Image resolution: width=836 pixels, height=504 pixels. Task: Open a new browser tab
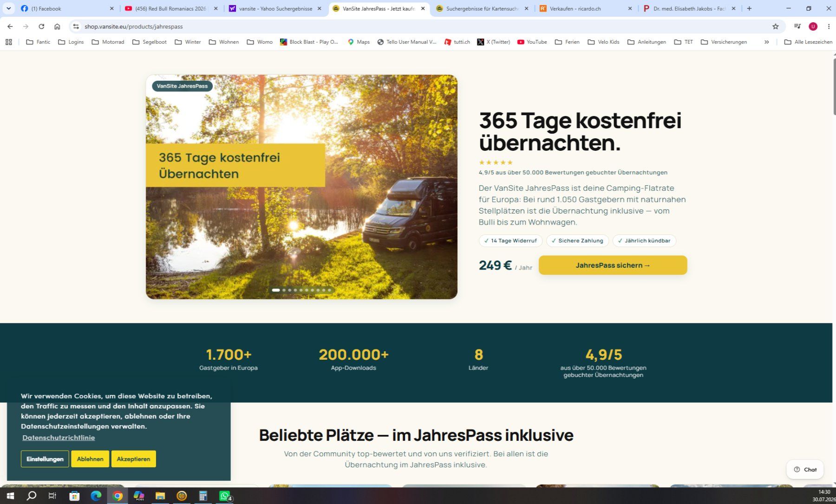[749, 8]
